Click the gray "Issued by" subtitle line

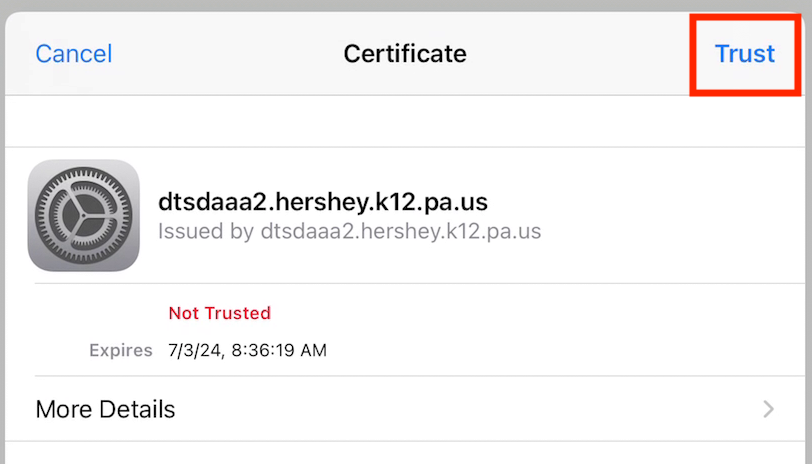[349, 232]
